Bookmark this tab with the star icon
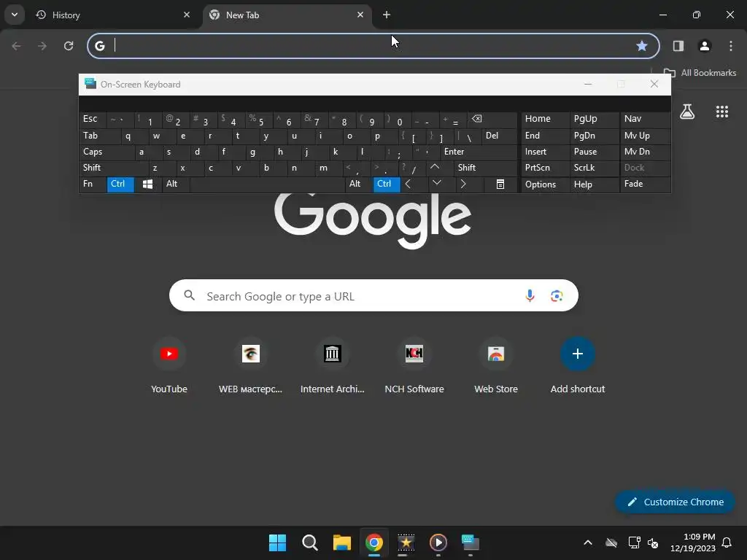 (642, 46)
